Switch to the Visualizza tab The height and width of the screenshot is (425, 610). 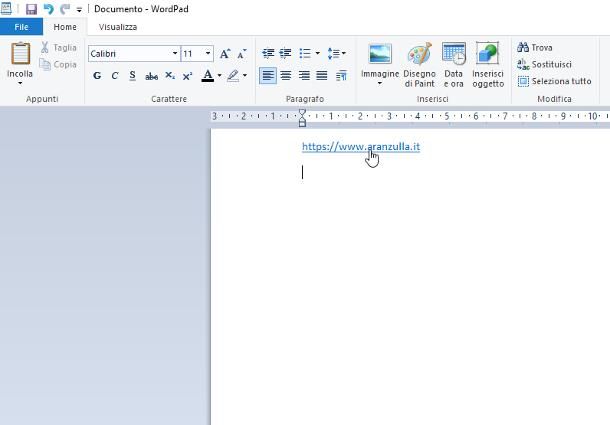(118, 27)
